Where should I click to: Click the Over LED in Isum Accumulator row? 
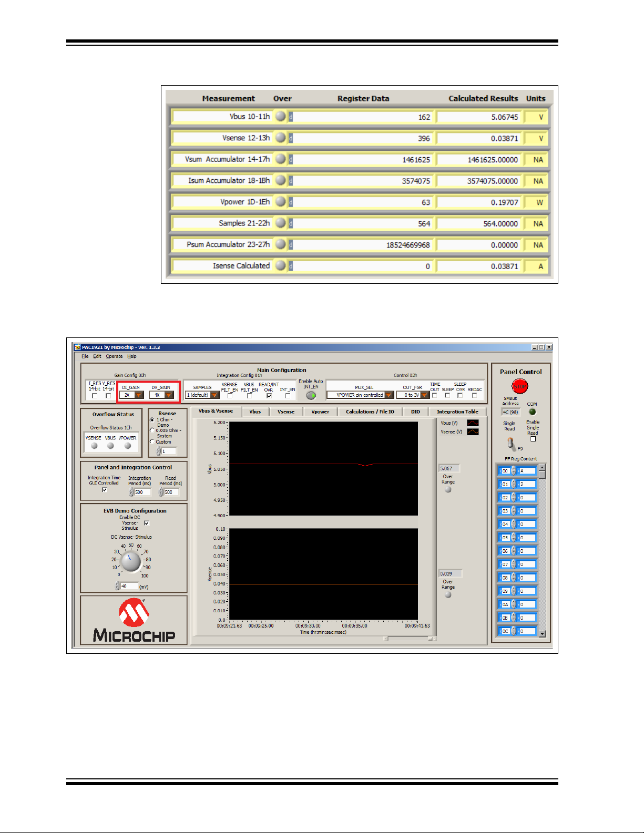click(281, 180)
